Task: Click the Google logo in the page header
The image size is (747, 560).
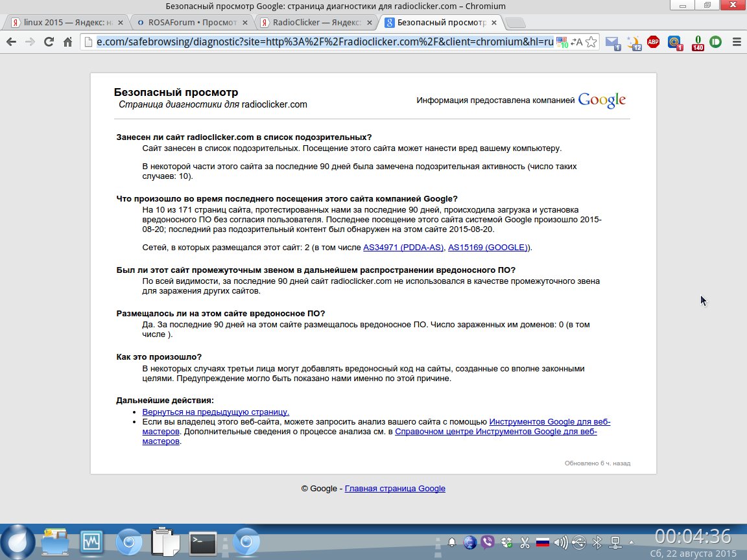Action: [x=602, y=100]
